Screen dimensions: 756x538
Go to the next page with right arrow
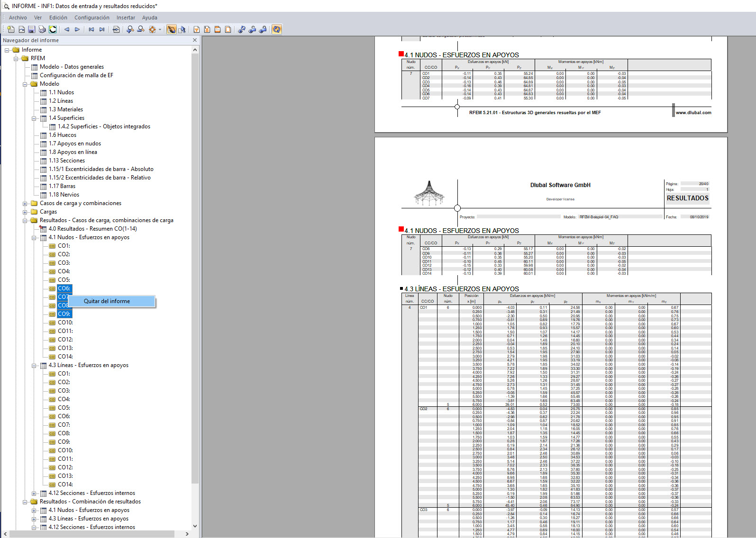pyautogui.click(x=77, y=29)
